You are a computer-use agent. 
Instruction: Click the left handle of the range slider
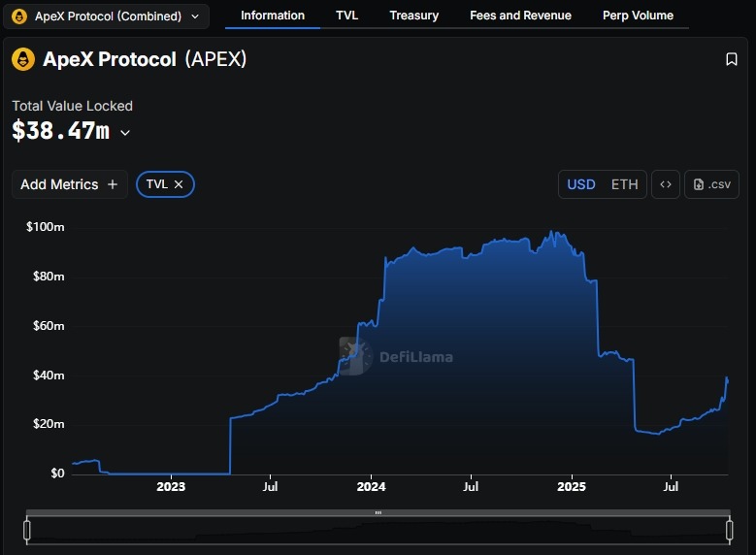pyautogui.click(x=27, y=530)
